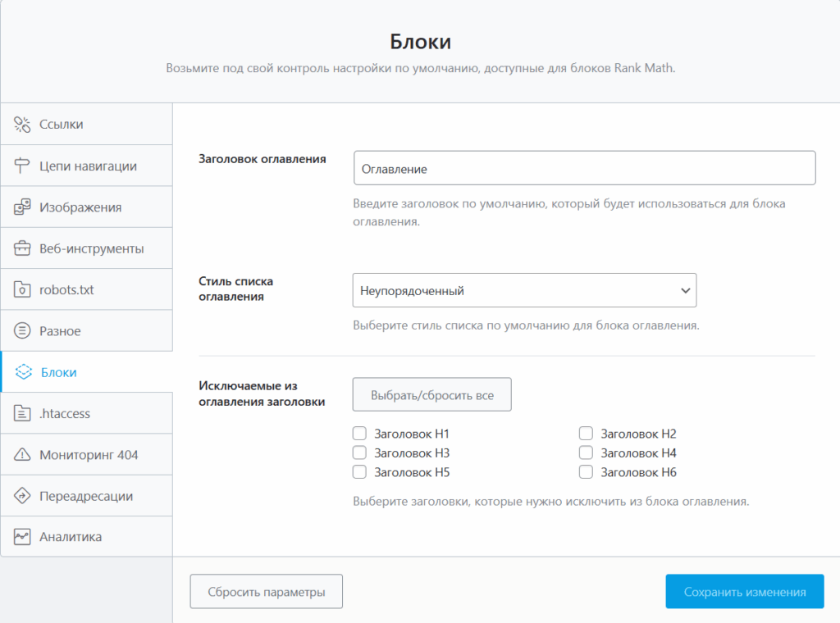Toggle the Заголовок H4 checkbox
Viewport: 840px width, 623px height.
pos(586,452)
